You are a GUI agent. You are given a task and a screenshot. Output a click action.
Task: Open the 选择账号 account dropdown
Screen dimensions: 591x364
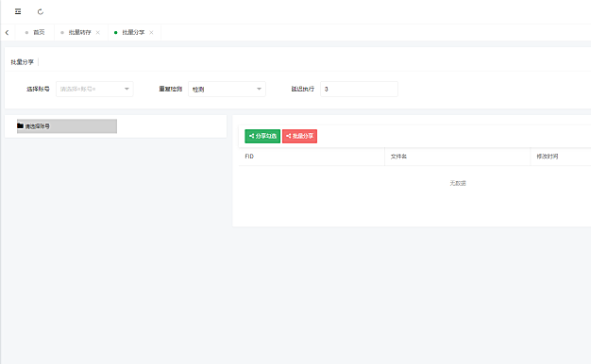(x=94, y=89)
